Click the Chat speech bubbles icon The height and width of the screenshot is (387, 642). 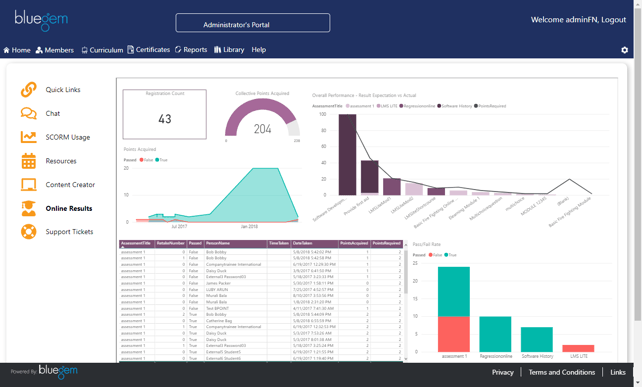[29, 113]
